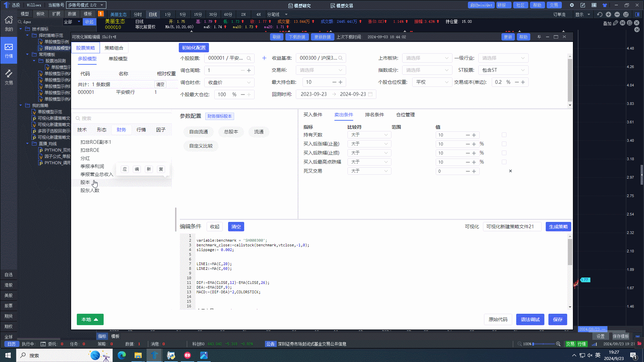Switch to the 策略组合 tab

click(114, 48)
